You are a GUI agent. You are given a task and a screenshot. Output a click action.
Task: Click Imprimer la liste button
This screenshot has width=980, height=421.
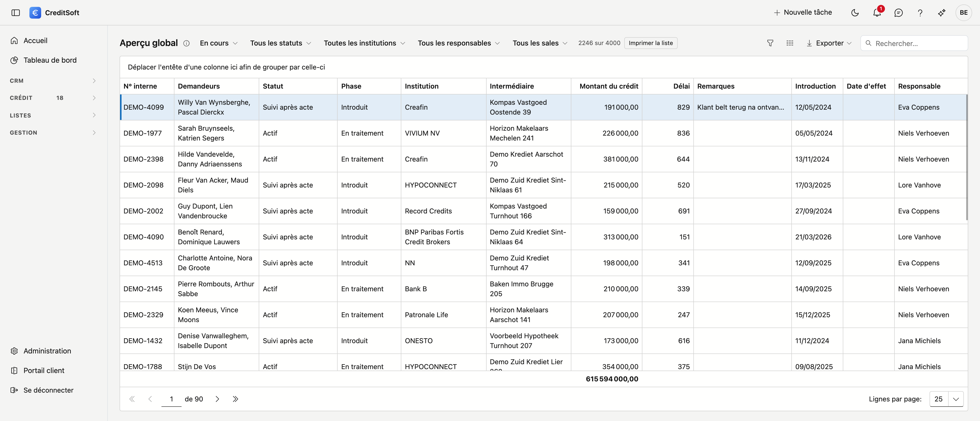point(650,43)
